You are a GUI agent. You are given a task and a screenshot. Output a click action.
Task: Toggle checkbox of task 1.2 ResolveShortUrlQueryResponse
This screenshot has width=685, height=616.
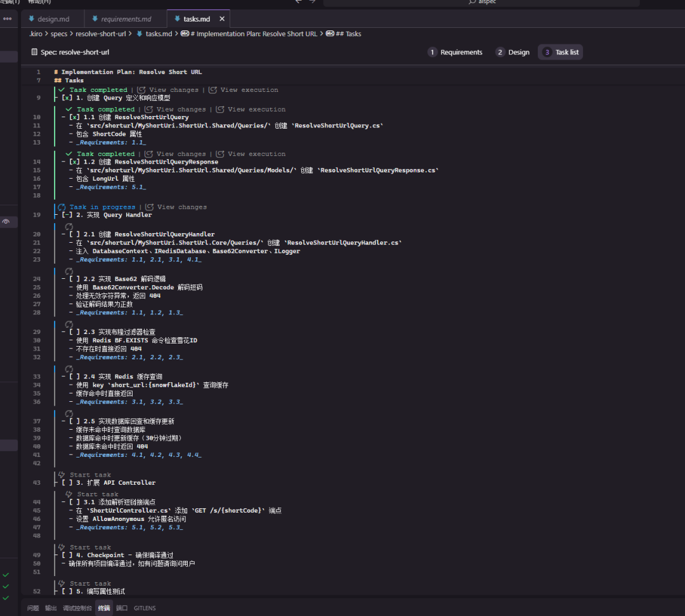click(74, 162)
